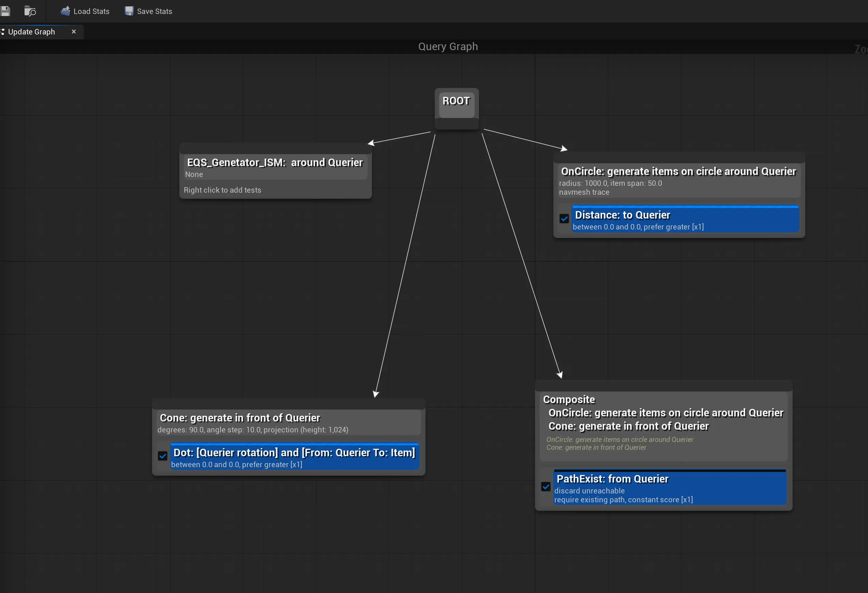Screen dimensions: 868x593
Task: Click the Save Stats floppy icon
Action: pos(129,11)
